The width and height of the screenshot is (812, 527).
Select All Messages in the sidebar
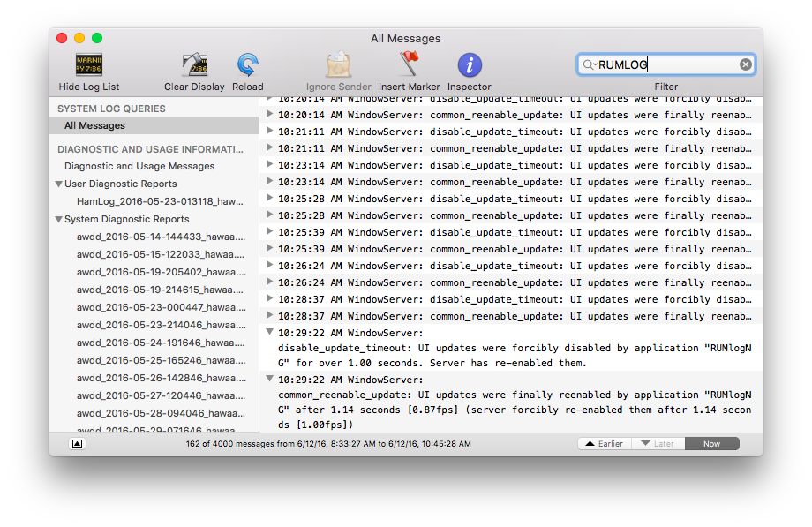tap(154, 125)
